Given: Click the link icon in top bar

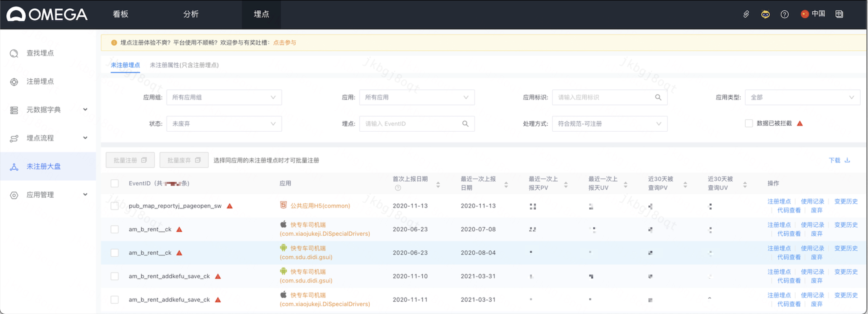Looking at the screenshot, I should 746,14.
